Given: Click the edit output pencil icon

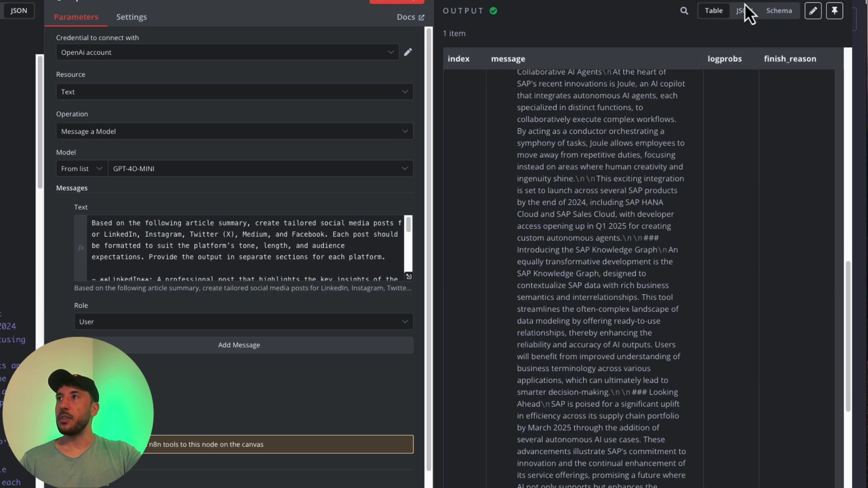Looking at the screenshot, I should coord(813,11).
